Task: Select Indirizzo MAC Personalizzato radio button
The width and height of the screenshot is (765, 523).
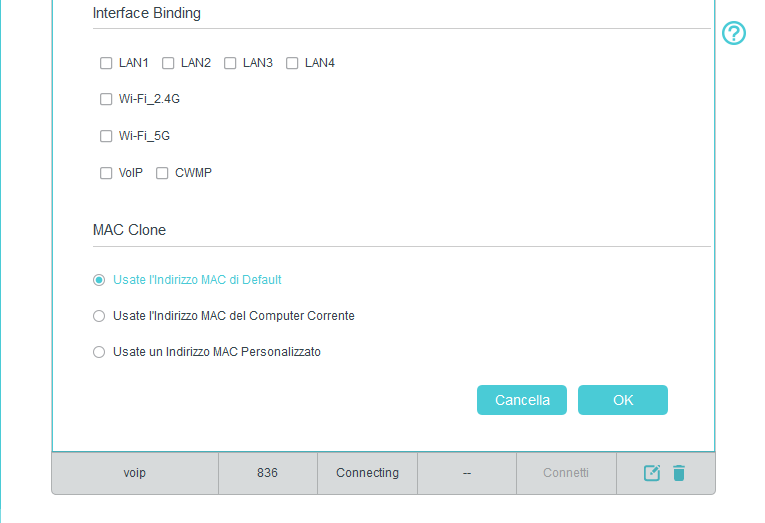Action: [x=99, y=352]
